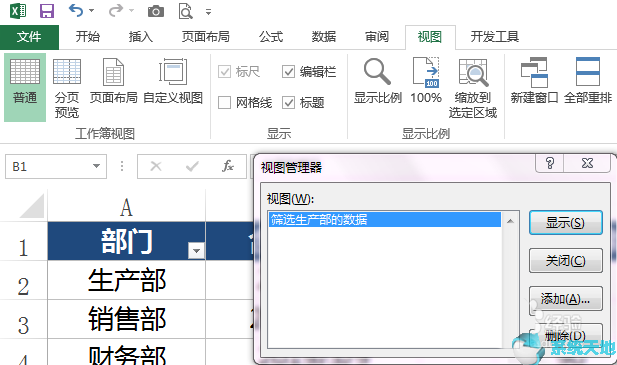This screenshot has height=365, width=617.
Task: Click the 删除(D) button
Action: point(565,336)
